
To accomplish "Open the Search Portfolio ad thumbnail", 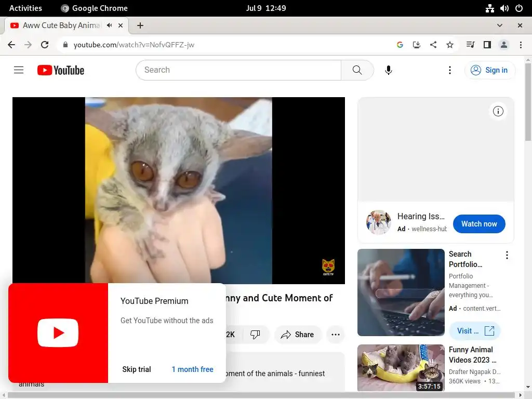I will pyautogui.click(x=401, y=292).
